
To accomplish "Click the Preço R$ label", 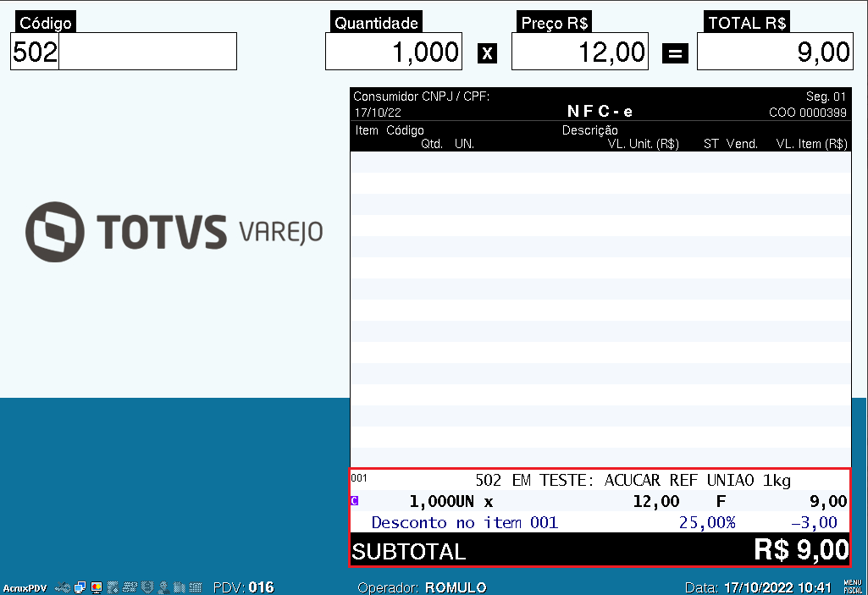I will click(x=554, y=23).
